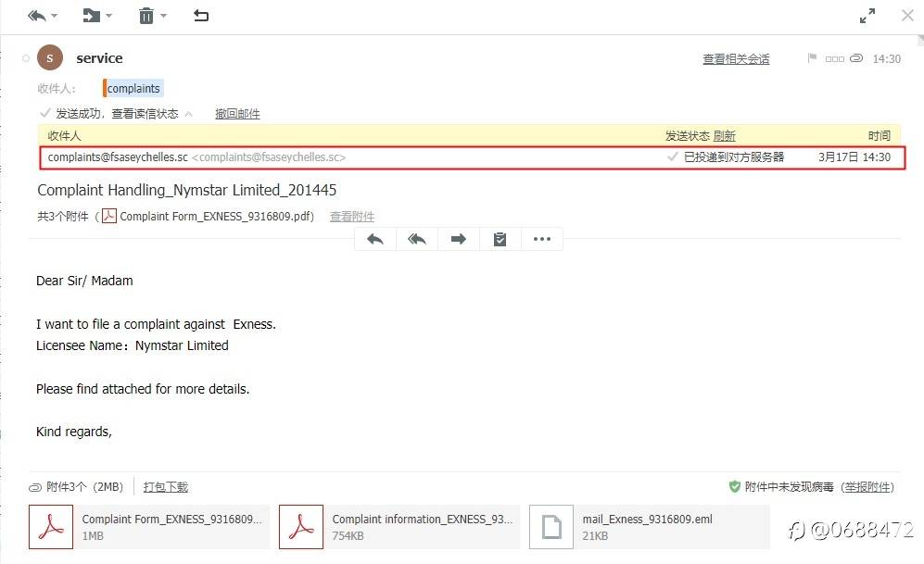This screenshot has height=564, width=924.
Task: Click the attachment paperclip icon in header
Action: [x=856, y=57]
